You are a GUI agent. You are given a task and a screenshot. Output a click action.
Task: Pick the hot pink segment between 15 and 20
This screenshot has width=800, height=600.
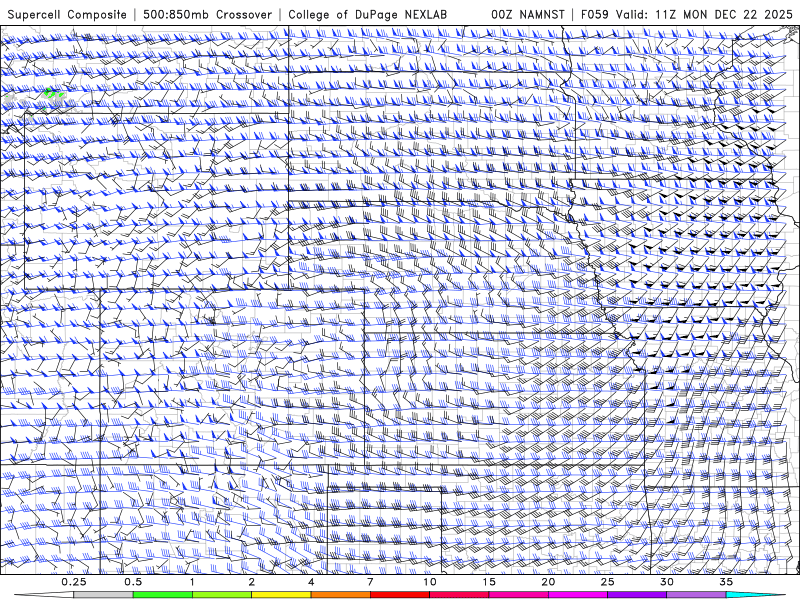(x=518, y=595)
